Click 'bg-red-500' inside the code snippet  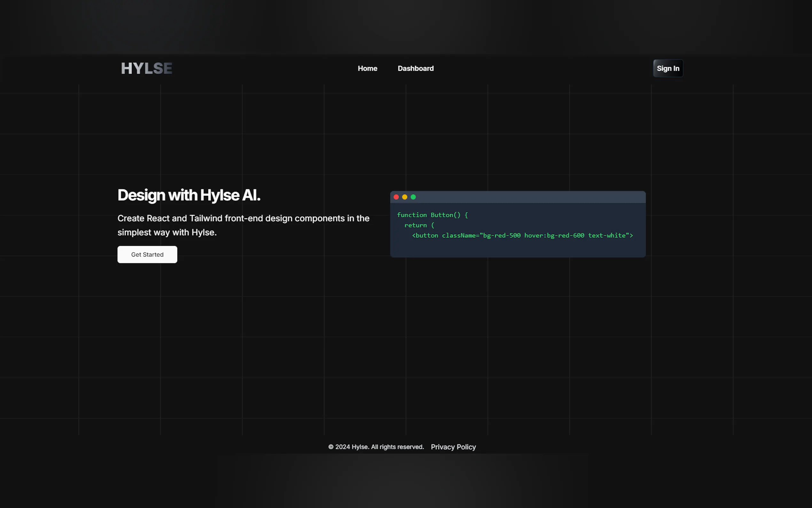[502, 235]
